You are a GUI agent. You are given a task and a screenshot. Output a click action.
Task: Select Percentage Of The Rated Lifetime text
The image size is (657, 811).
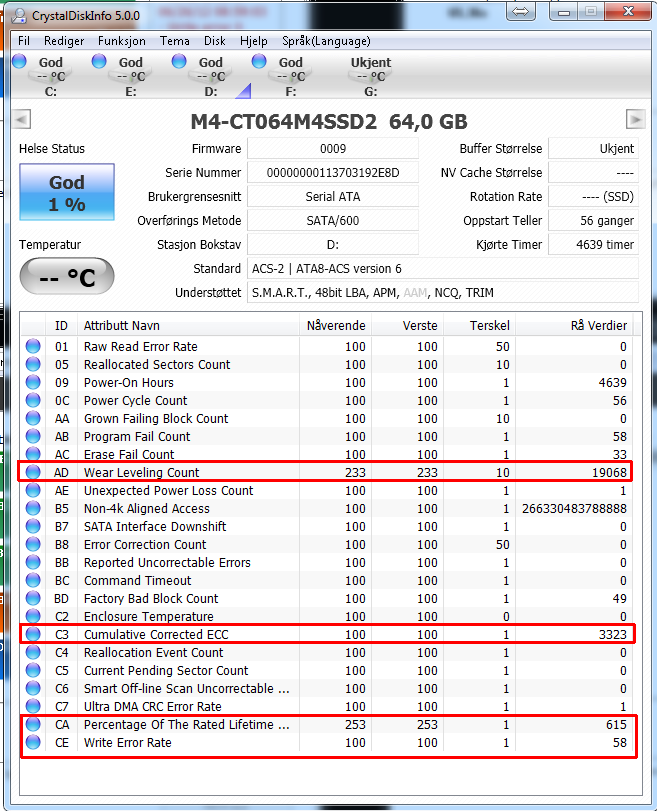point(186,725)
